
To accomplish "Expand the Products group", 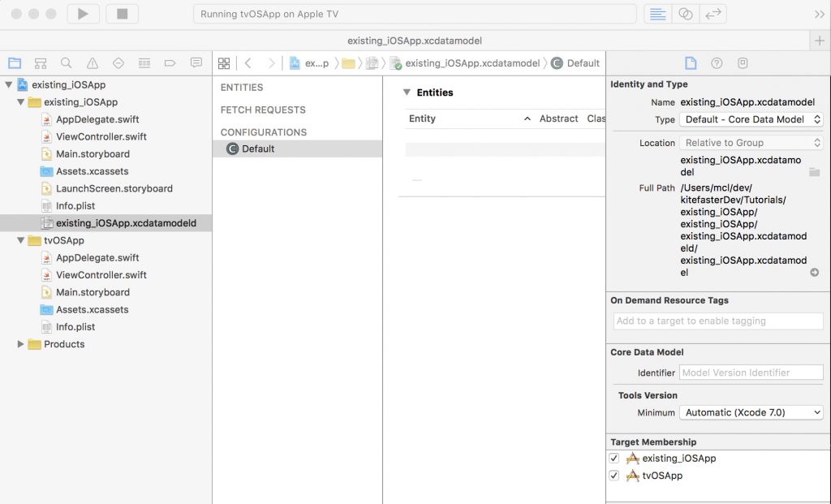I will 20,344.
